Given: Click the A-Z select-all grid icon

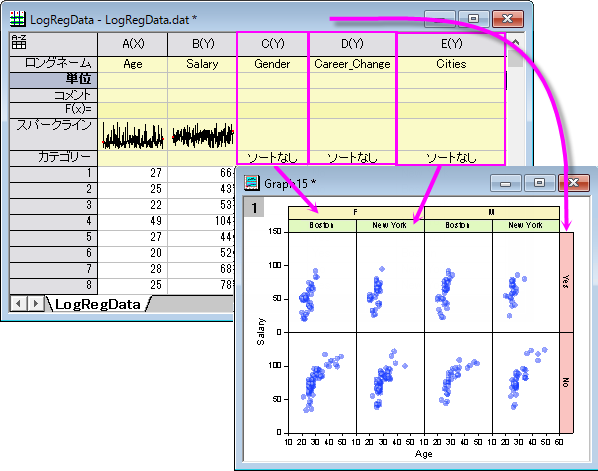Looking at the screenshot, I should (19, 42).
